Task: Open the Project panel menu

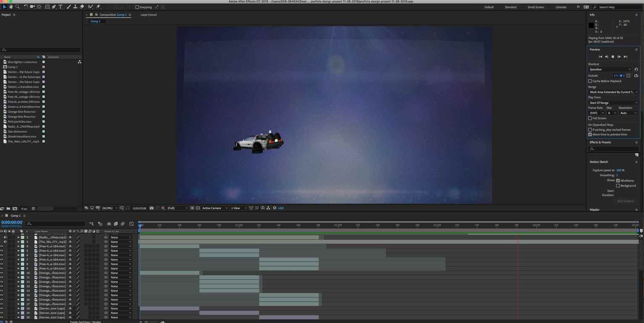Action: [x=14, y=15]
